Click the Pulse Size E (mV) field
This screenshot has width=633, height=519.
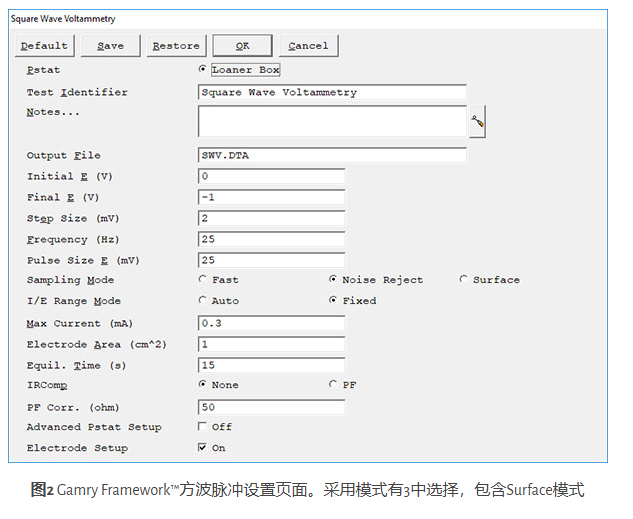point(271,260)
